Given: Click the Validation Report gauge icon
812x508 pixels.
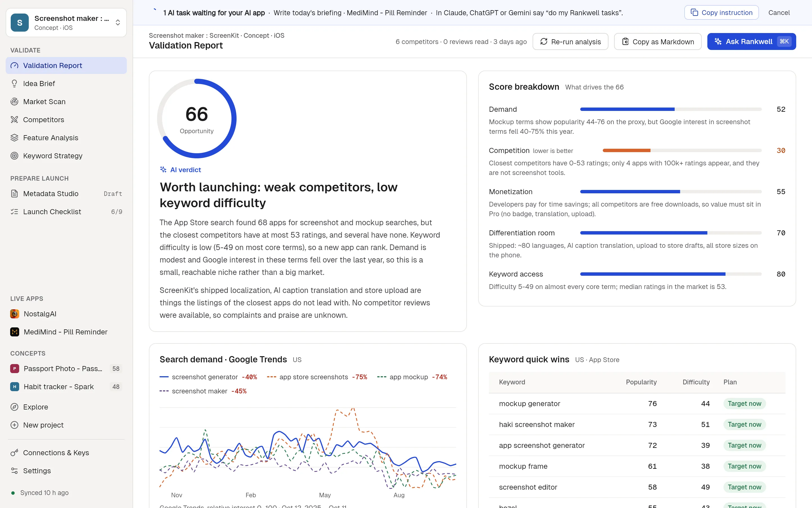Looking at the screenshot, I should [x=14, y=65].
